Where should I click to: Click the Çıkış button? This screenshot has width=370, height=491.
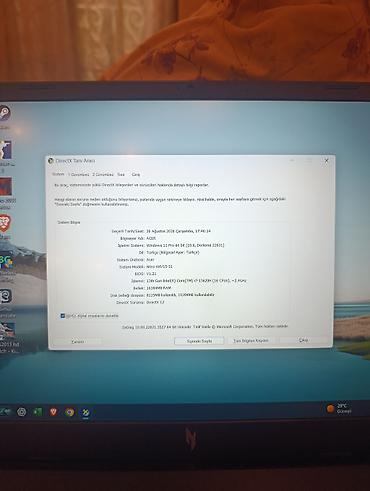pyautogui.click(x=303, y=340)
